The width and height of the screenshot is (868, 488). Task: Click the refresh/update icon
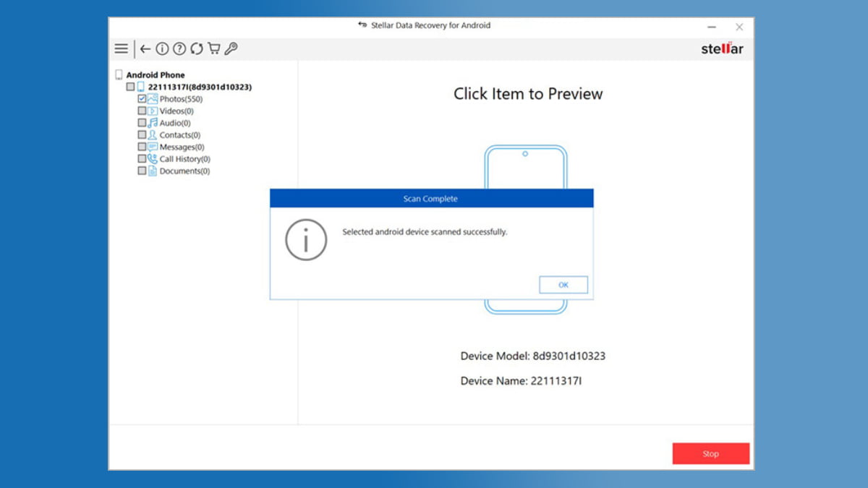[197, 48]
